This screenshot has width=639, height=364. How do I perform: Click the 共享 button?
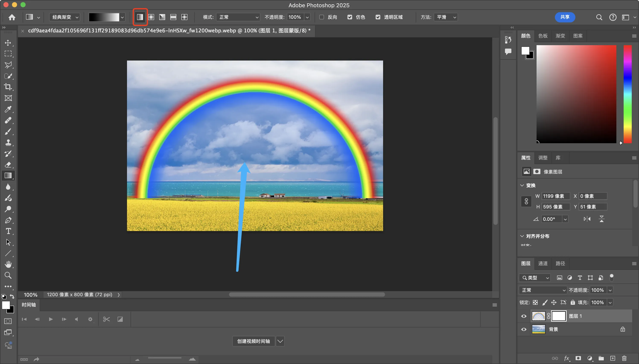[565, 17]
